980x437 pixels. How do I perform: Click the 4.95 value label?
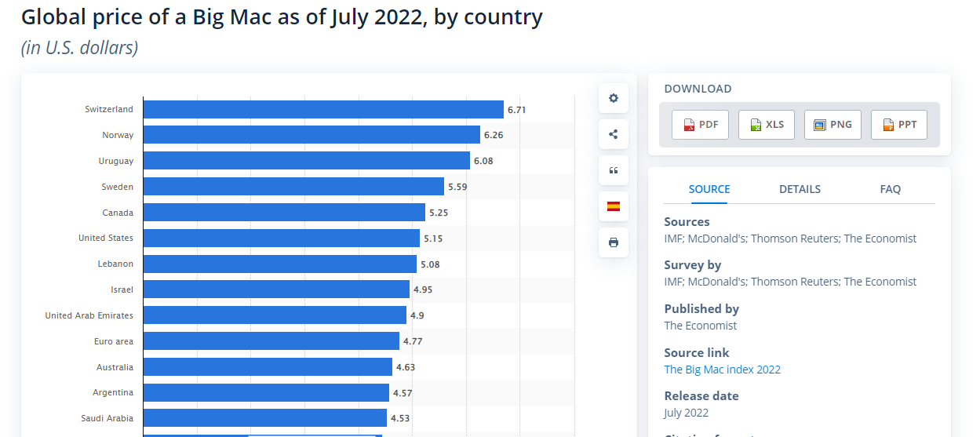[423, 290]
